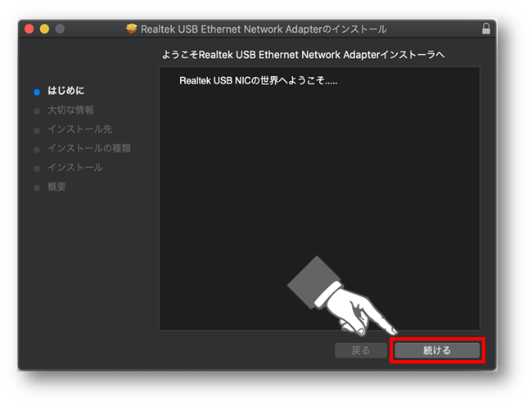The width and height of the screenshot is (532, 406).
Task: Select the インストールの種類 step in sidebar
Action: pos(89,148)
